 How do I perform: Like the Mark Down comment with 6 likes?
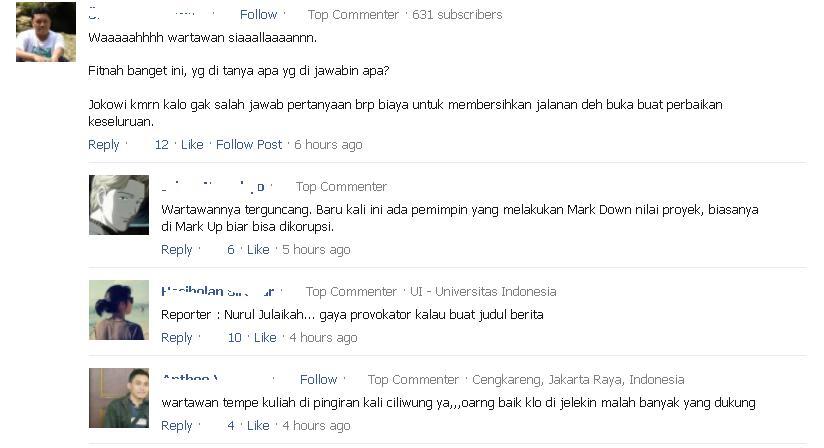coord(258,249)
